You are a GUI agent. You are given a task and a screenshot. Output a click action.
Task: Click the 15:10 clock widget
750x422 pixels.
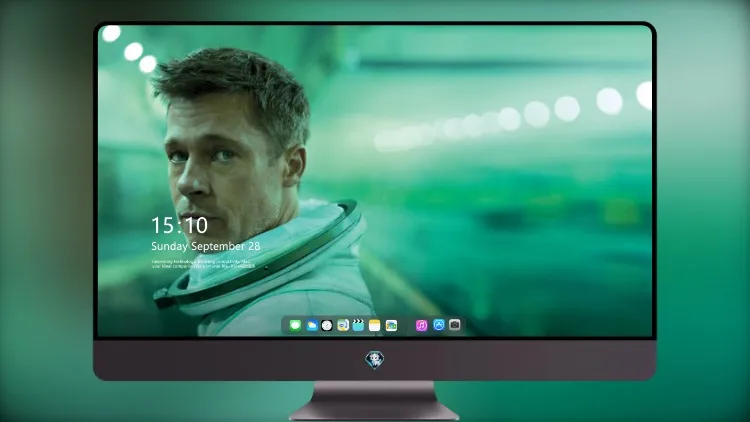coord(179,225)
